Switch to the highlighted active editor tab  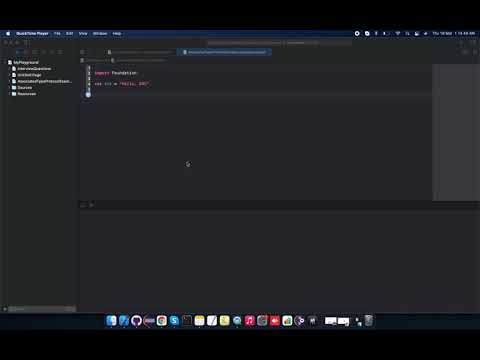pos(224,52)
